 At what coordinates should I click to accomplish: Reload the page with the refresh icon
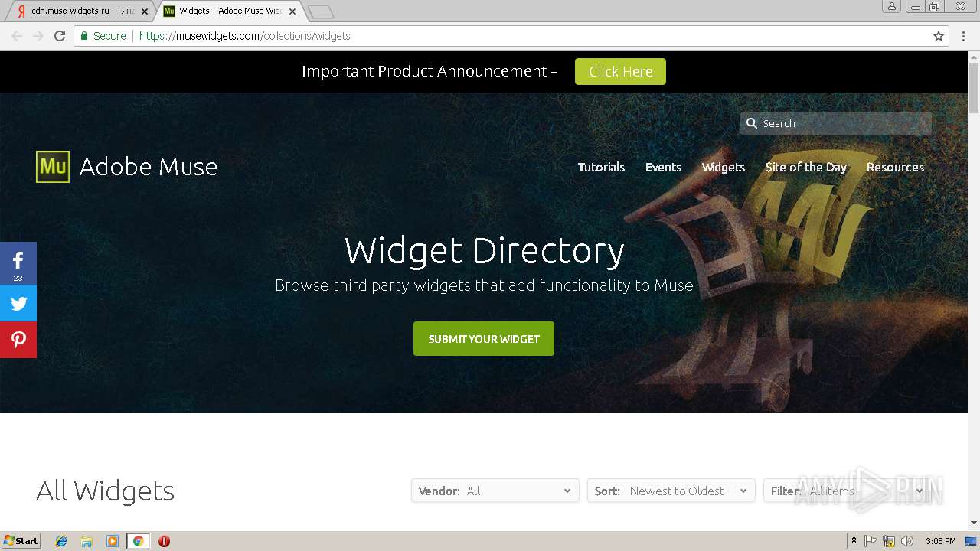60,36
